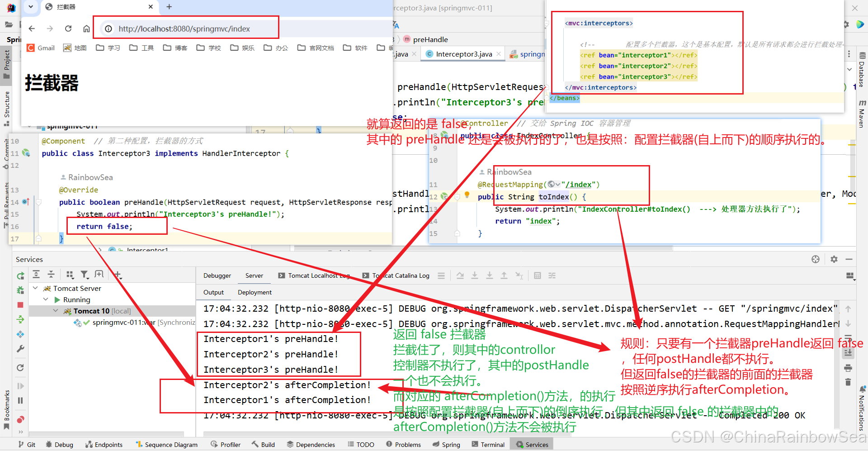Open the Deployment tab
The height and width of the screenshot is (451, 868).
coord(255,292)
